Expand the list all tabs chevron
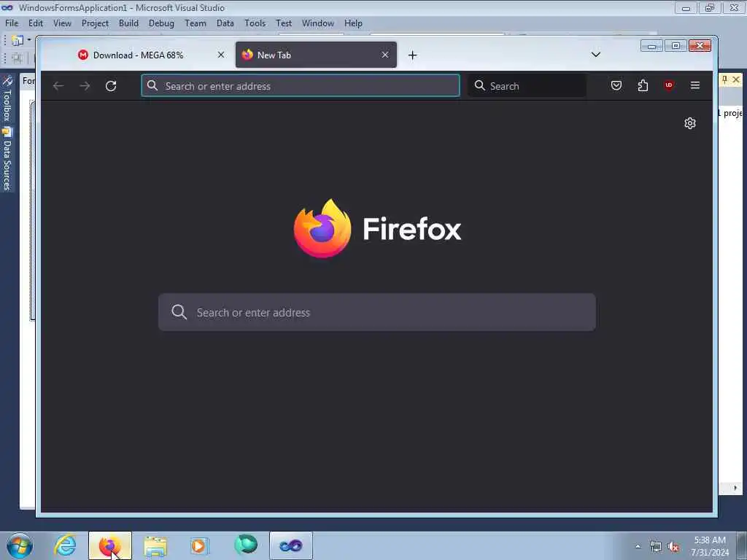 coord(595,55)
